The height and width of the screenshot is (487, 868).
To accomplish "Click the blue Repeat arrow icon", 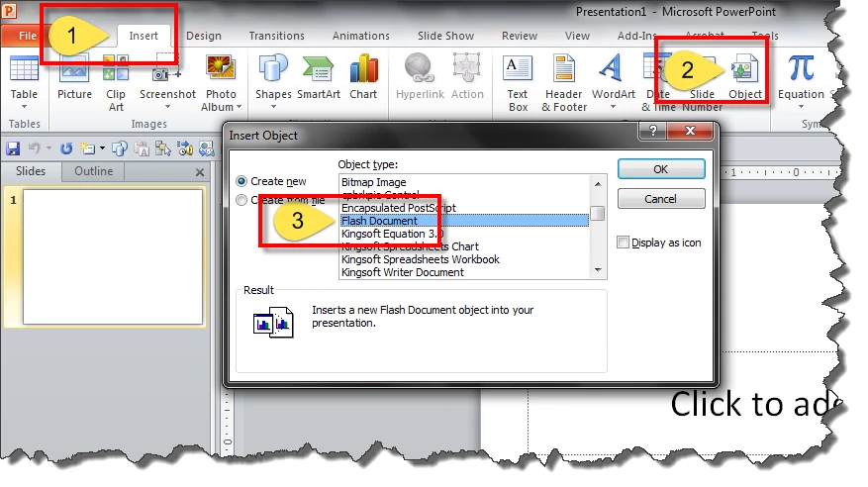I will click(66, 148).
